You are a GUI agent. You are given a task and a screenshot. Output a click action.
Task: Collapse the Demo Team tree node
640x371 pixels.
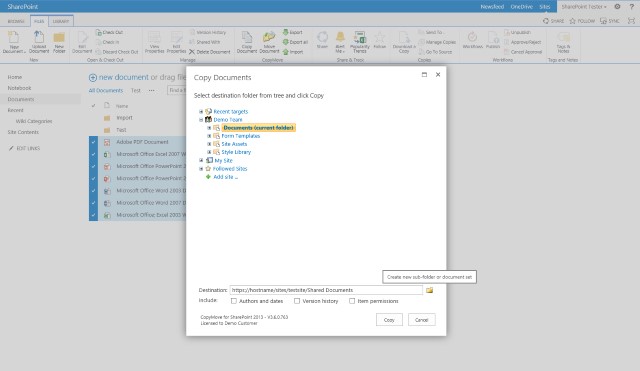tap(201, 120)
